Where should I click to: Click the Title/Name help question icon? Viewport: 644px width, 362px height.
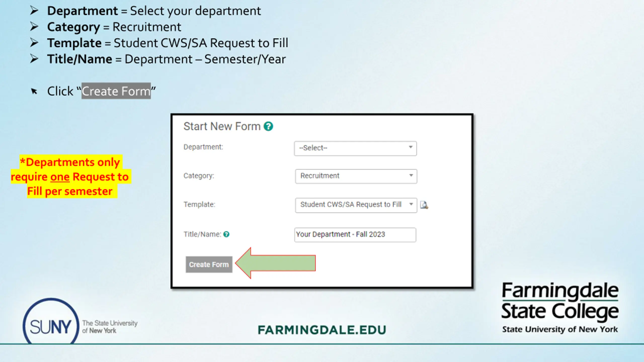[x=226, y=234]
